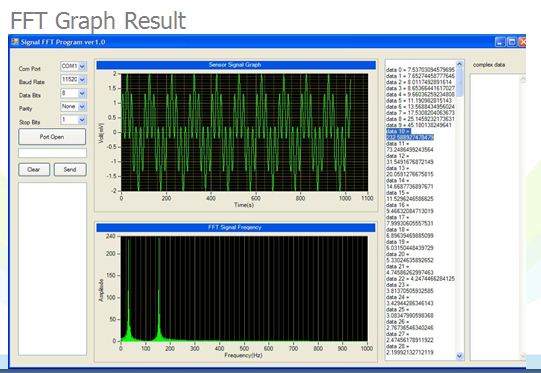
Task: Select the data 26 entry
Action: point(410,325)
